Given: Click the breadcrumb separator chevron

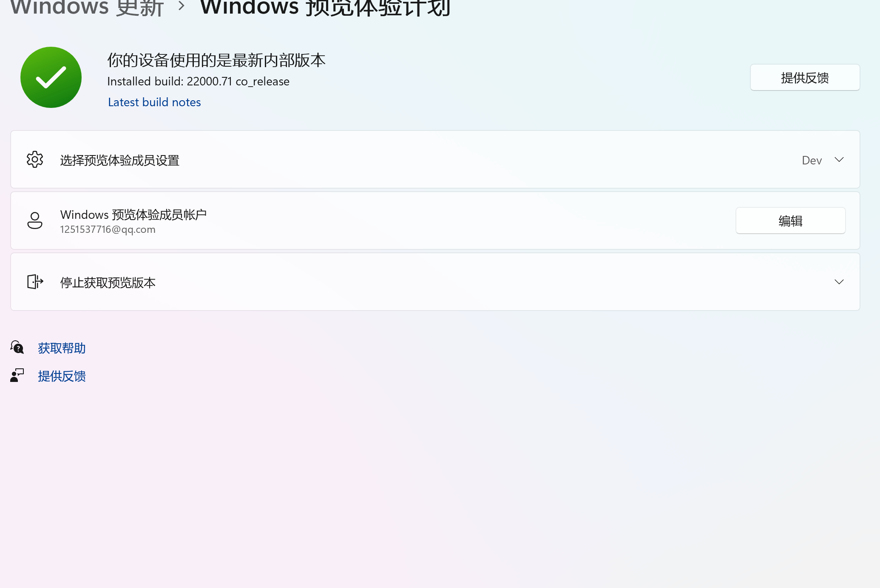Looking at the screenshot, I should point(182,6).
